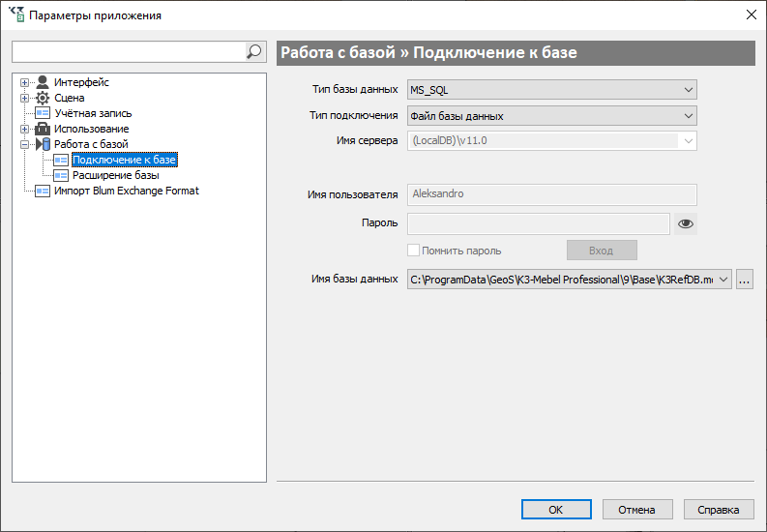Click the Пароль label
The height and width of the screenshot is (532, 767).
379,223
